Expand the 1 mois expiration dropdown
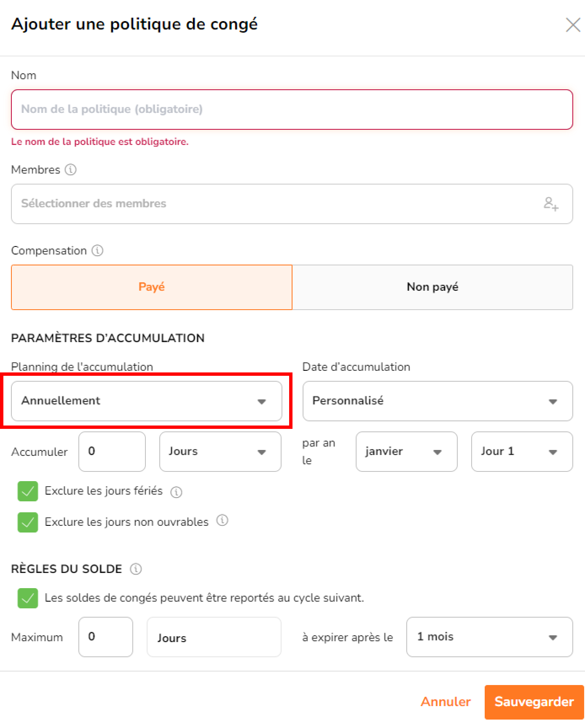 pos(489,637)
